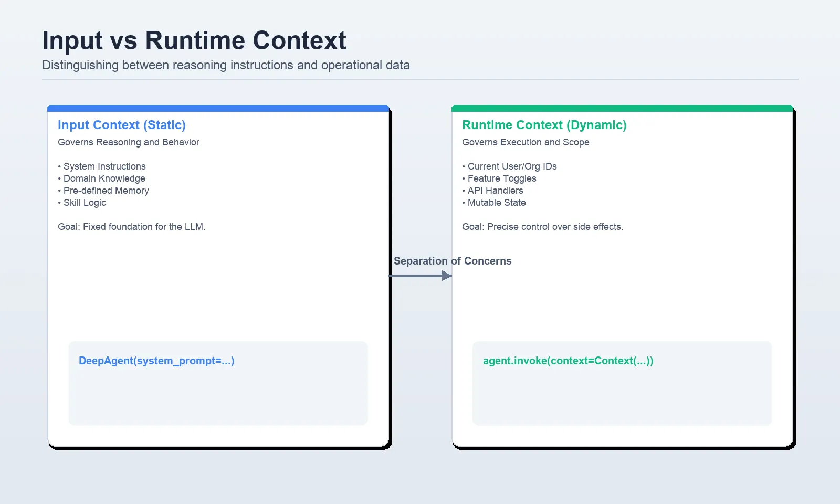Click the Governs Execution and Scope label

pos(526,142)
